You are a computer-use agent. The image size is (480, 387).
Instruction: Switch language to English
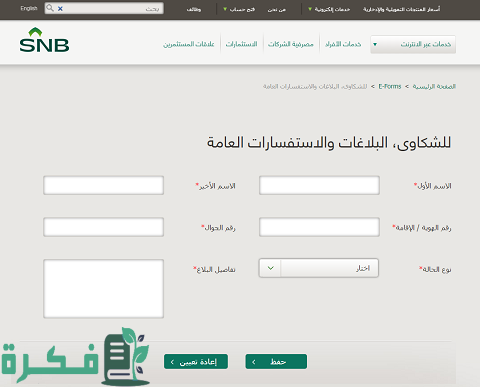(x=29, y=8)
